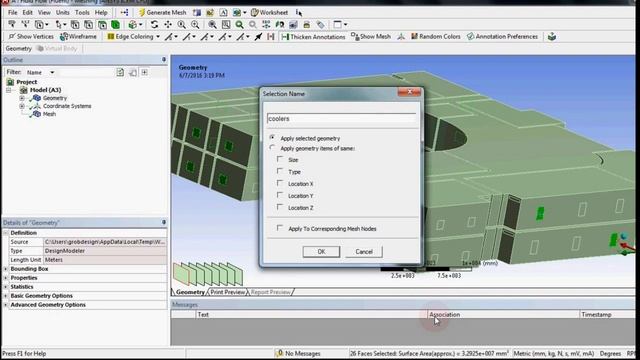Image resolution: width=640 pixels, height=360 pixels.
Task: Toggle Thicken Annotations
Action: pos(313,37)
